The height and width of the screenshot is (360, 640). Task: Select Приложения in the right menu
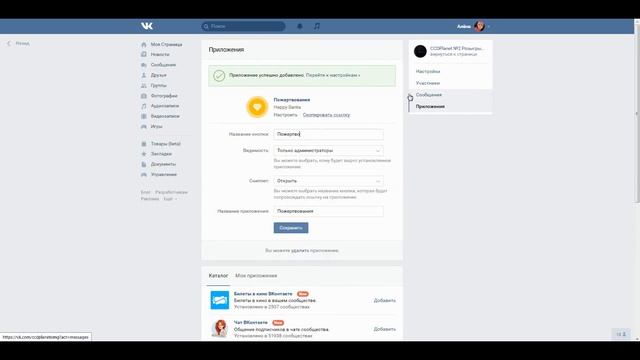pyautogui.click(x=430, y=107)
